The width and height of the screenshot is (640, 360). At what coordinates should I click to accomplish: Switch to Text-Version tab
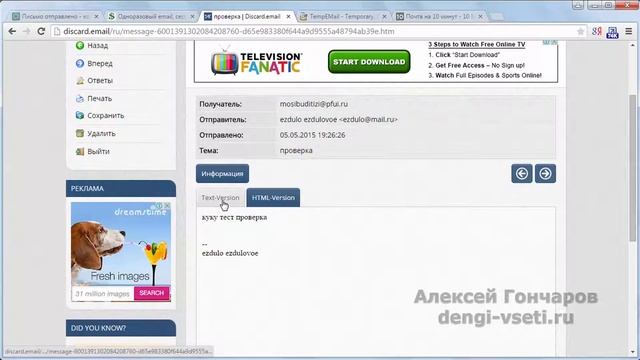[220, 198]
